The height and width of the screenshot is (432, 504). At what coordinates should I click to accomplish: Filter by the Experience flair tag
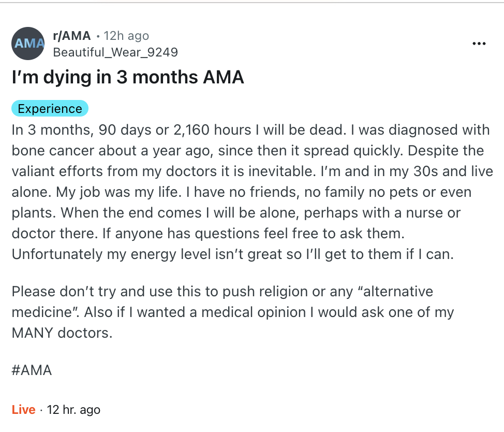pyautogui.click(x=50, y=108)
